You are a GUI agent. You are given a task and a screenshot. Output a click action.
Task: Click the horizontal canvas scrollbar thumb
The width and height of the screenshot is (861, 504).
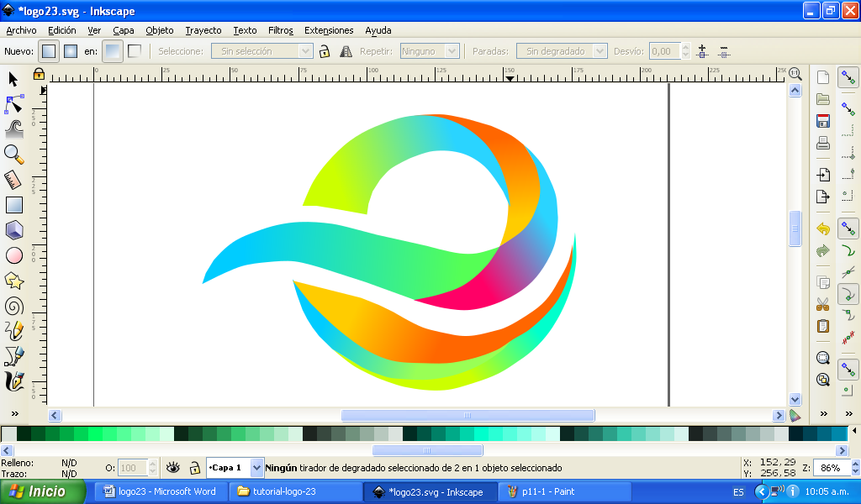coord(467,415)
